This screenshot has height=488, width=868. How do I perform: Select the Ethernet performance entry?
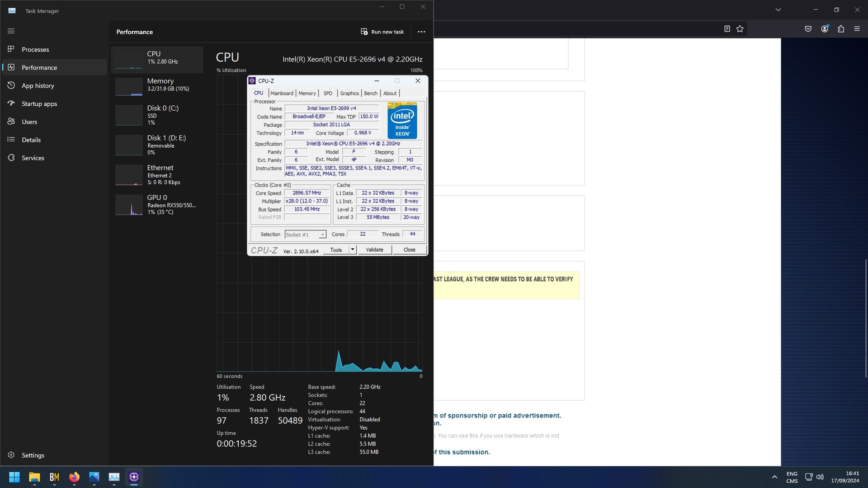[157, 175]
